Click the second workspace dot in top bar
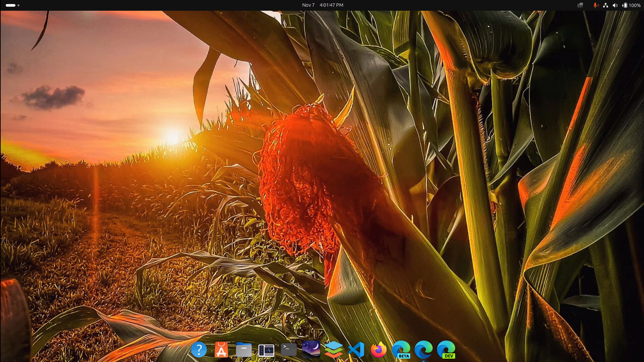 [x=18, y=5]
